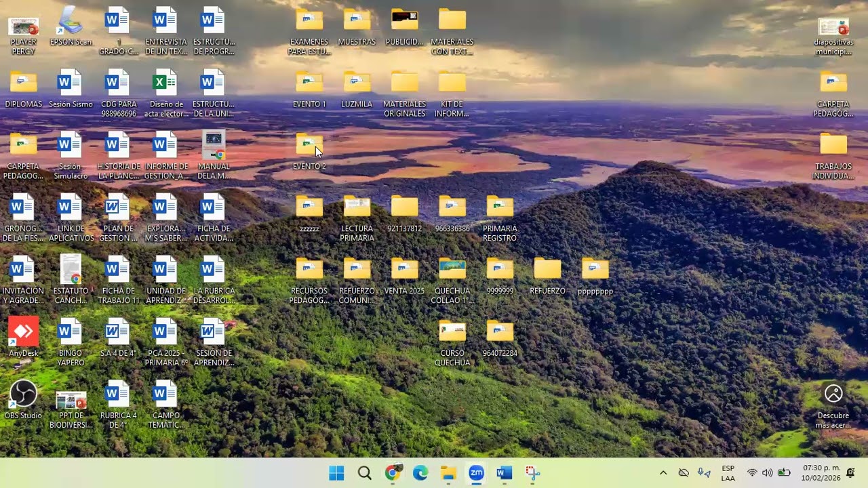This screenshot has width=868, height=488.
Task: Open File Explorer from taskbar
Action: pyautogui.click(x=448, y=473)
